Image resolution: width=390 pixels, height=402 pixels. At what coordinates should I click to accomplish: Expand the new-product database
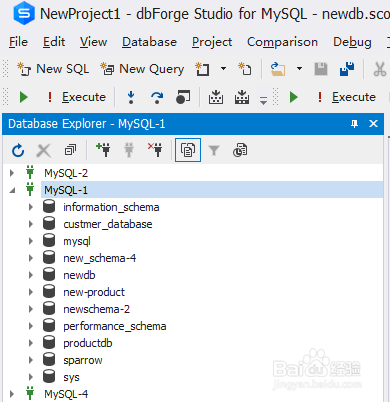click(31, 292)
